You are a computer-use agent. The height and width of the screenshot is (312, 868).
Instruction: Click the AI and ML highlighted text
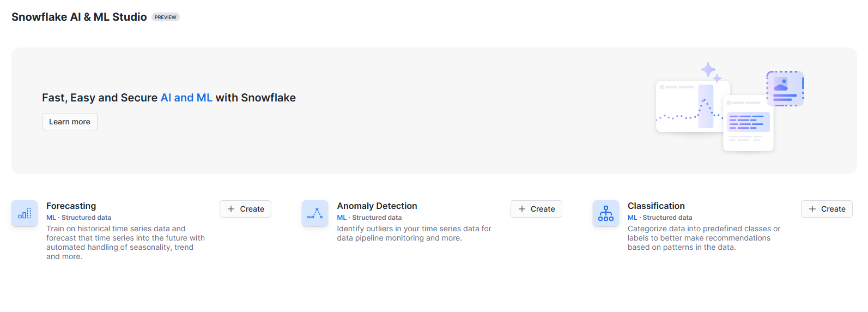pyautogui.click(x=186, y=98)
